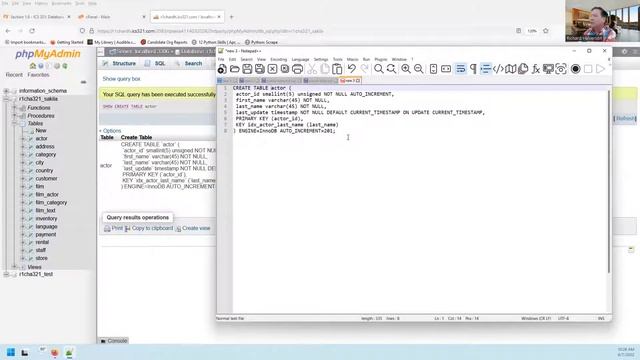The width and height of the screenshot is (640, 360).
Task: Toggle Show indent guide icon
Action: tap(485, 69)
